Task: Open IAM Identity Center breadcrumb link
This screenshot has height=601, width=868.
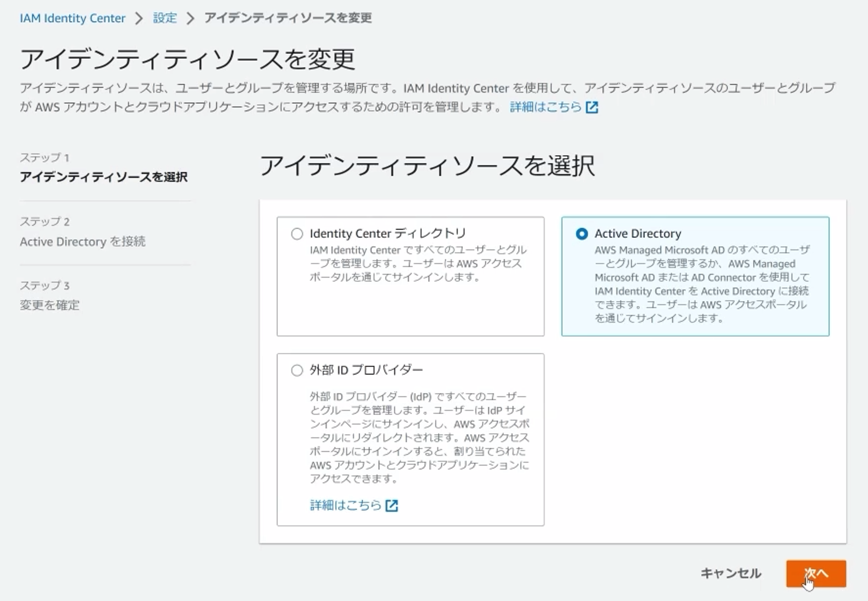Action: (72, 18)
